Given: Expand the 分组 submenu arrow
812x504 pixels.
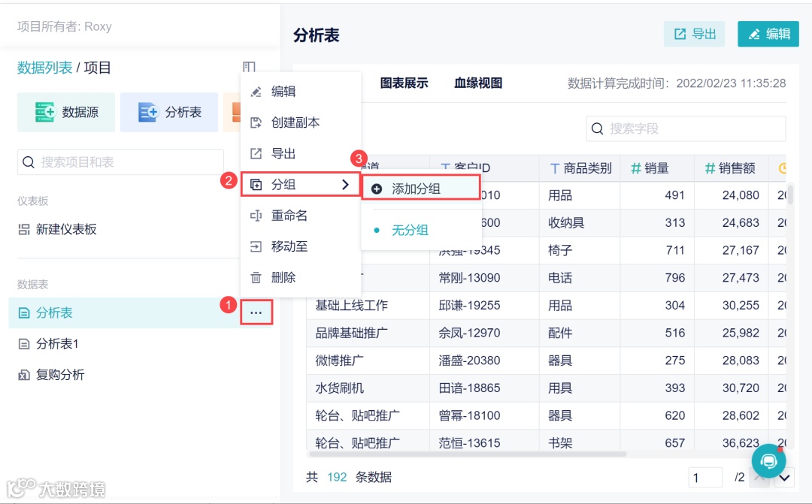Looking at the screenshot, I should [x=345, y=183].
